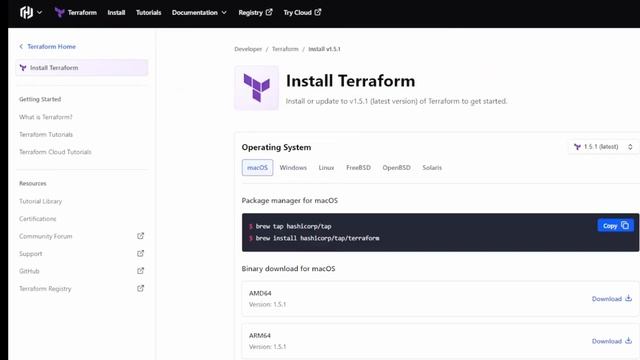Open Terraform Cloud Tutorials link

55,152
